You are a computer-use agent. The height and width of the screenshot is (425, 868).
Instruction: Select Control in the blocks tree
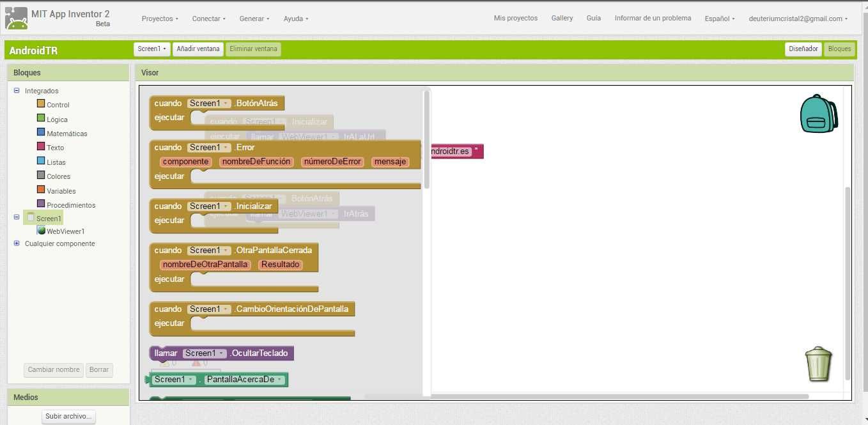(58, 105)
